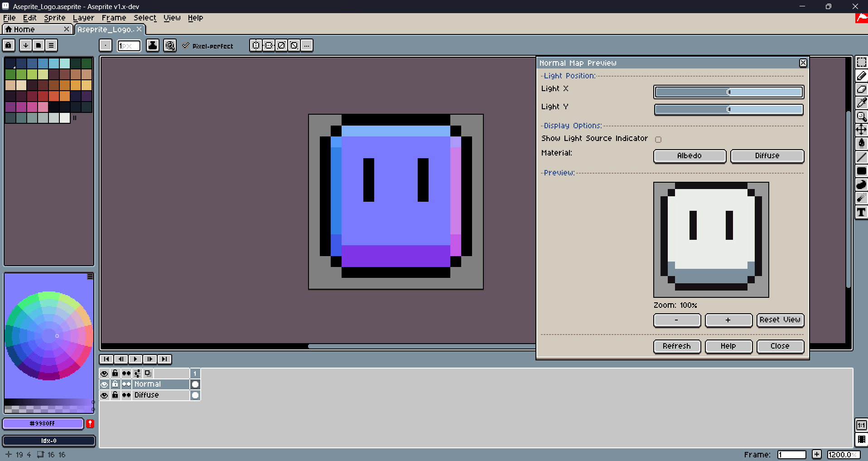Click the brush type dot button

[106, 45]
